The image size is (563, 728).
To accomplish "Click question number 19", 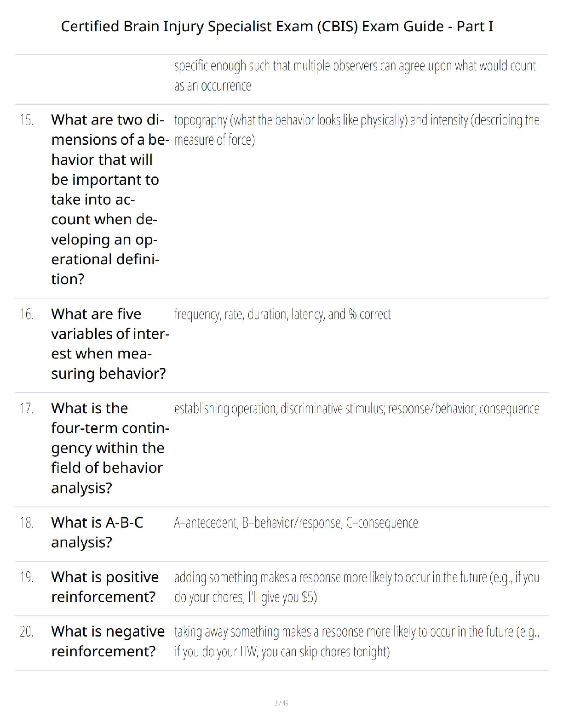I will (x=27, y=577).
